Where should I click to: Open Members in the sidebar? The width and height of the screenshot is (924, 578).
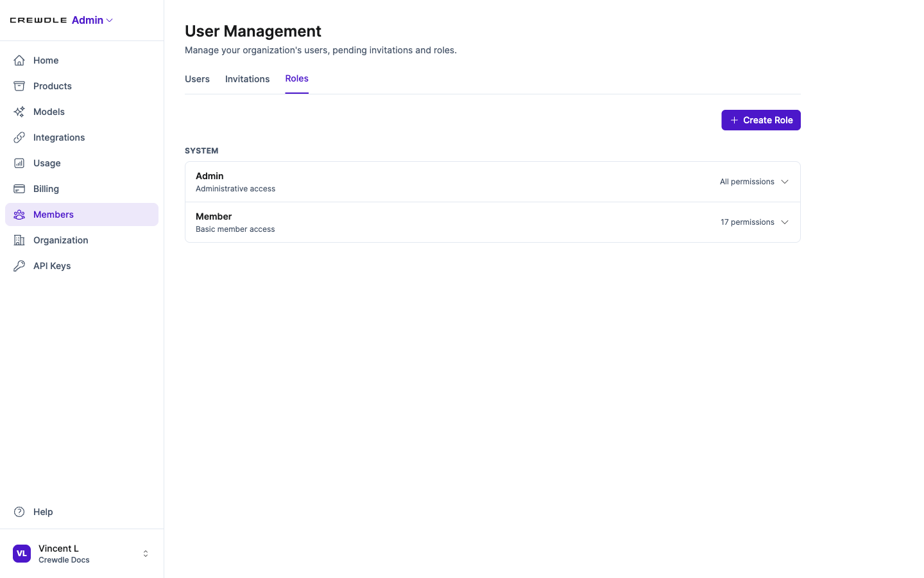[x=81, y=215]
